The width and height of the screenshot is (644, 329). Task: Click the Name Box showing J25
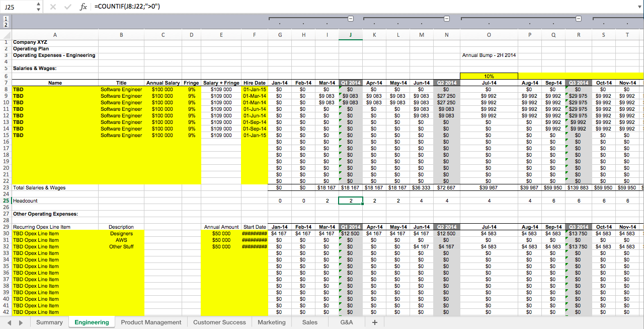point(18,7)
